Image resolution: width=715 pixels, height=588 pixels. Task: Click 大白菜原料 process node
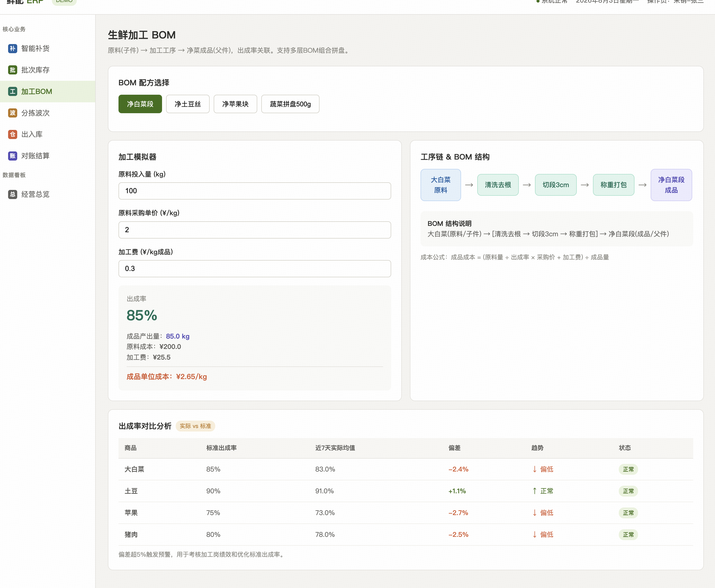click(x=441, y=185)
